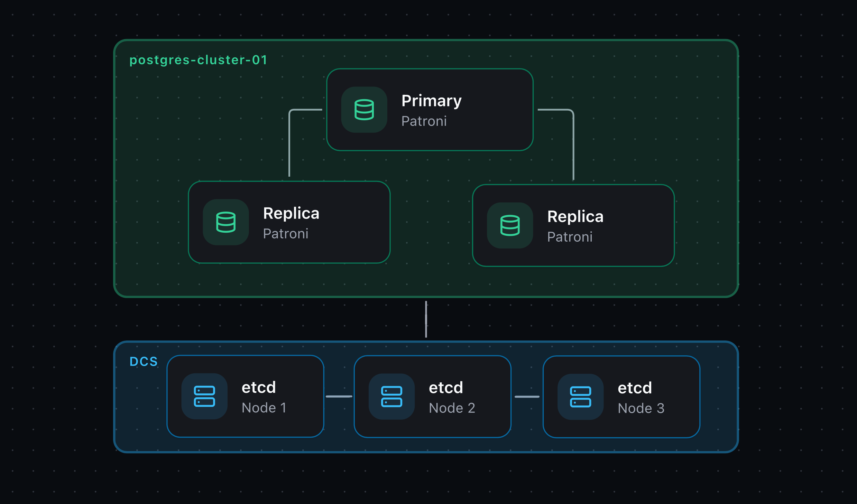The height and width of the screenshot is (504, 857).
Task: Click the left Replica title text
Action: point(291,213)
